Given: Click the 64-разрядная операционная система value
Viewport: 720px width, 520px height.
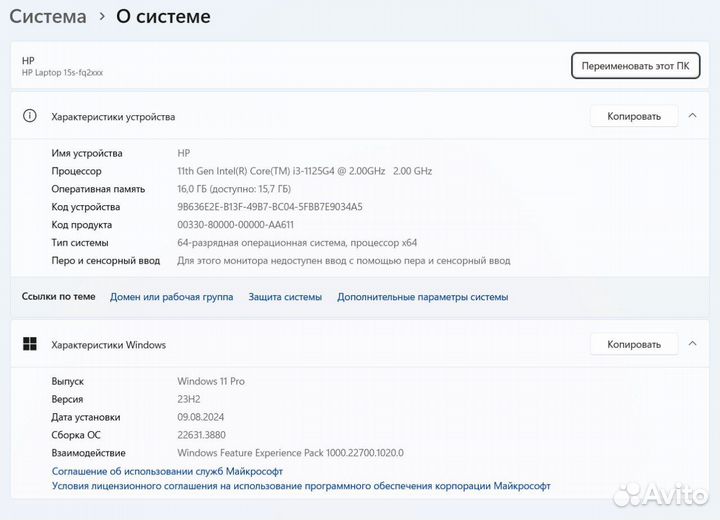Looking at the screenshot, I should point(297,243).
